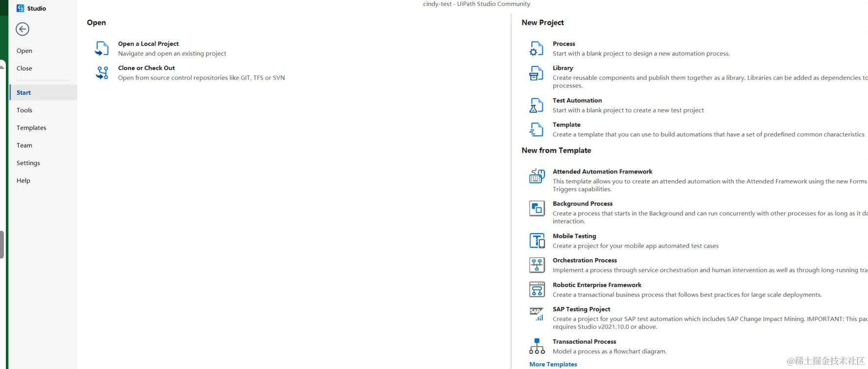
Task: Click the Open a Local Project title
Action: pyautogui.click(x=148, y=43)
